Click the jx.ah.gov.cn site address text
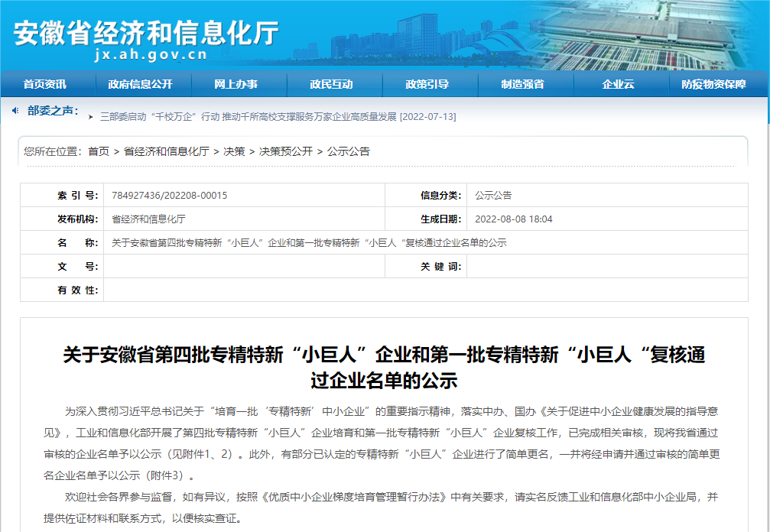770x532 pixels. pos(151,55)
